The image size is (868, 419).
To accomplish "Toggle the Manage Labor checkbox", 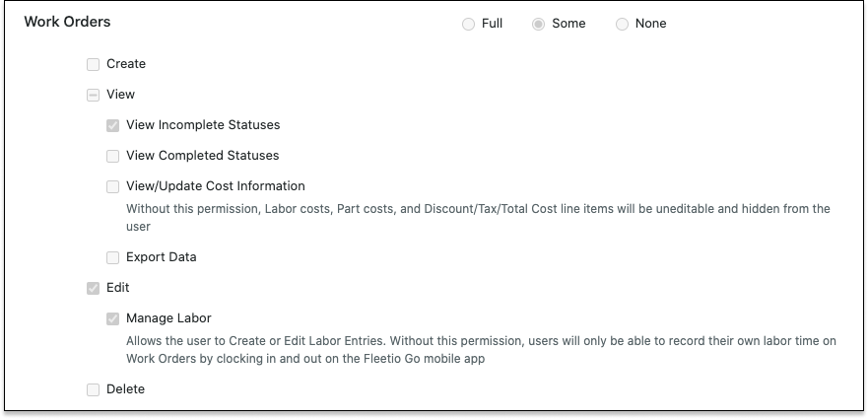I will point(113,318).
